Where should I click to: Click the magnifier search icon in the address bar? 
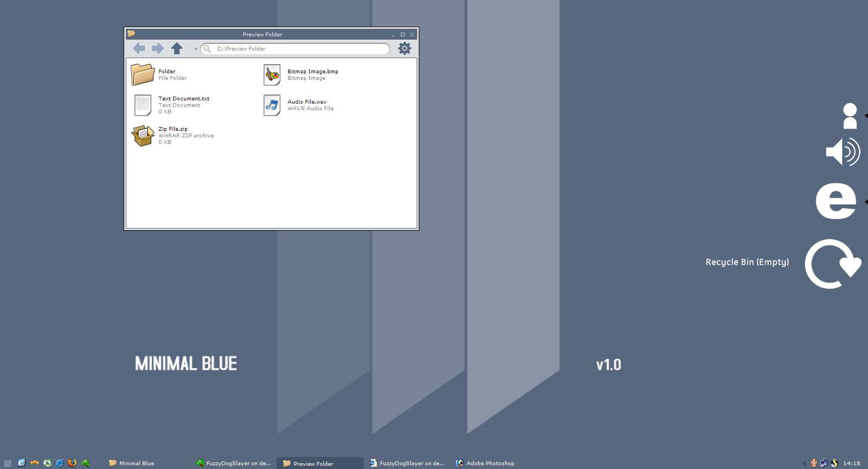tap(207, 49)
